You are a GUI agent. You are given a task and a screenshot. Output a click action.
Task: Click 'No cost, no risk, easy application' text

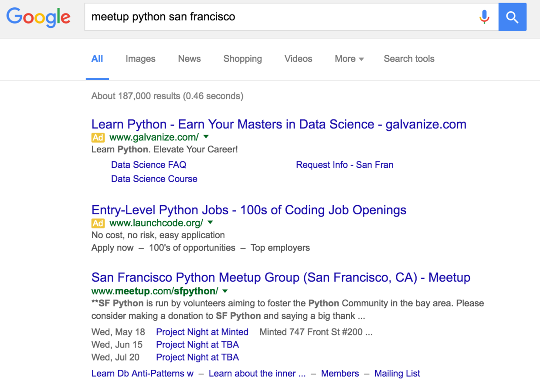pyautogui.click(x=158, y=235)
